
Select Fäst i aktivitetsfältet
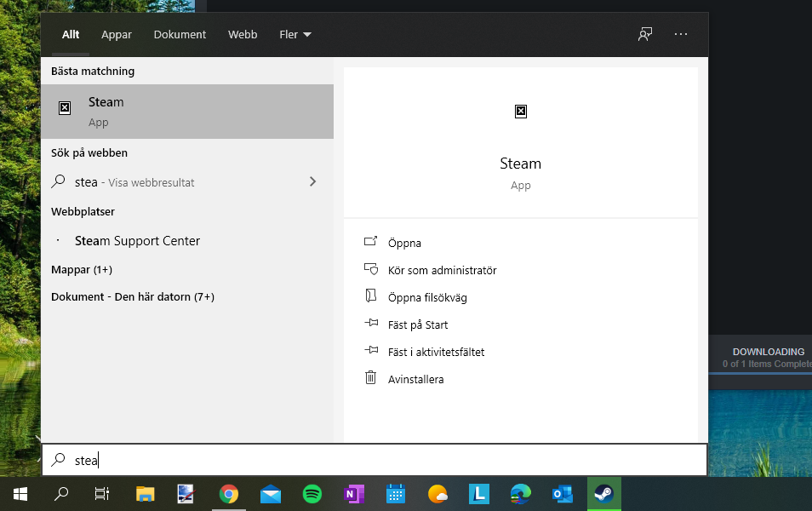(436, 352)
